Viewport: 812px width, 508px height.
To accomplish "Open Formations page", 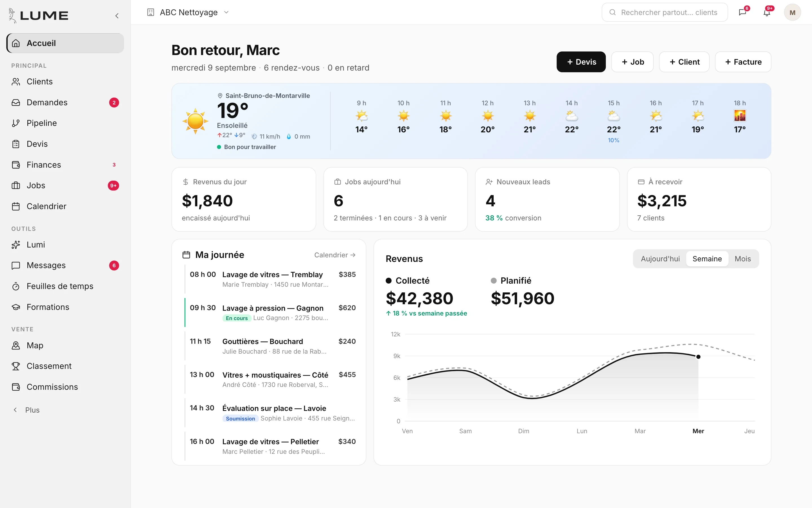I will point(65,307).
